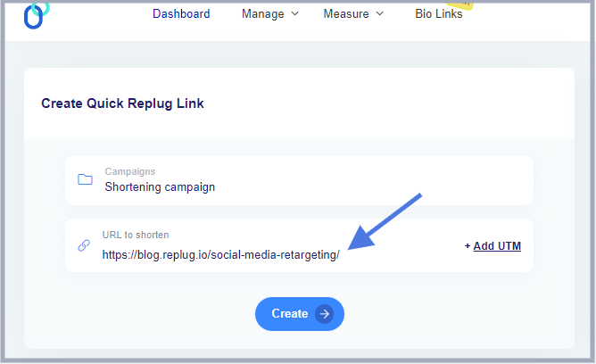Click the arrow icon inside Create button

(324, 314)
